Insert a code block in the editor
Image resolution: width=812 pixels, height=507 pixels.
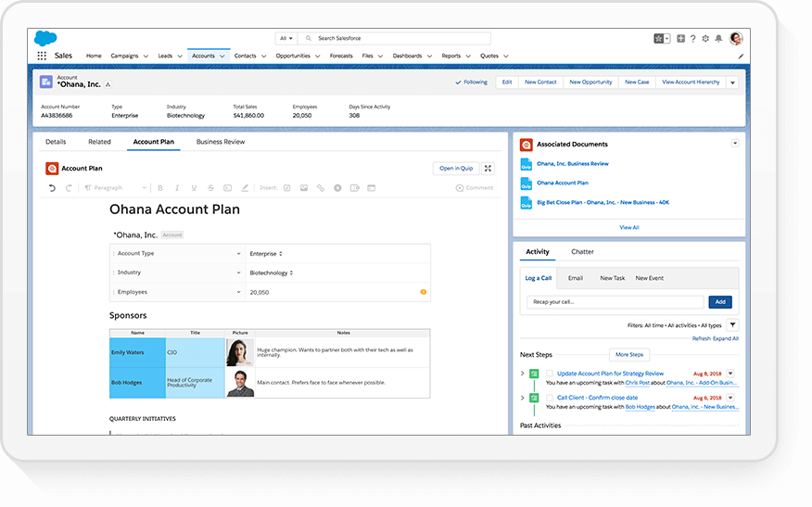click(227, 188)
